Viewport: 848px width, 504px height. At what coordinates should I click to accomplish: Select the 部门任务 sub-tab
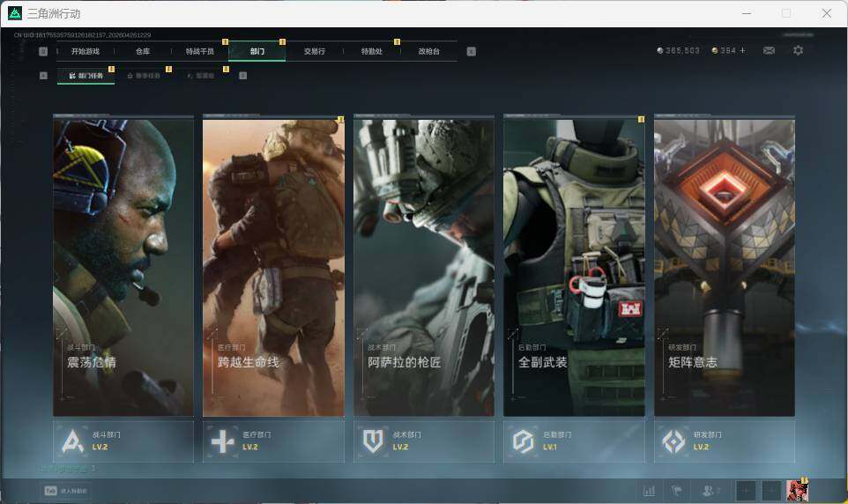point(86,76)
